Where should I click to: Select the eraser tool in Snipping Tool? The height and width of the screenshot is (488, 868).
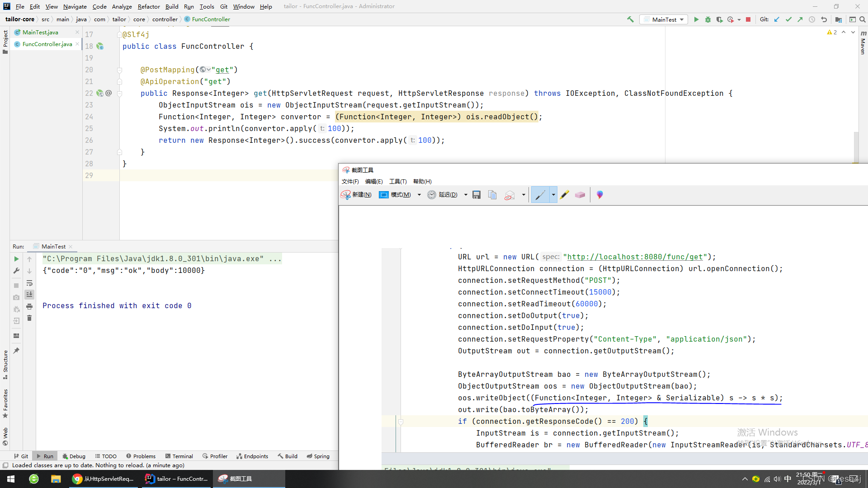(580, 195)
